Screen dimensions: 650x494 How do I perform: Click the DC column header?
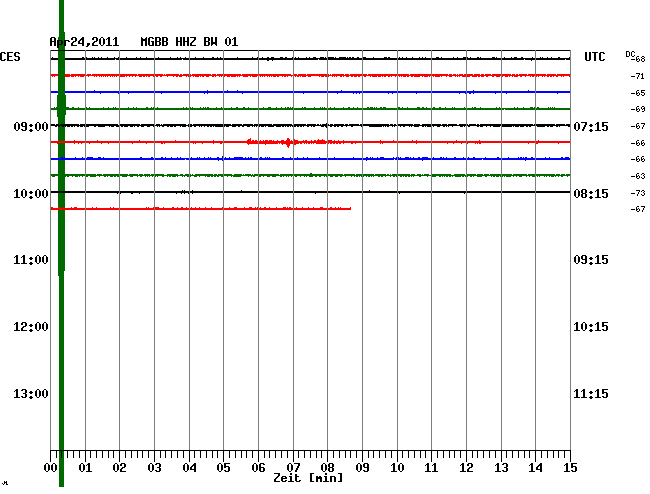point(630,54)
